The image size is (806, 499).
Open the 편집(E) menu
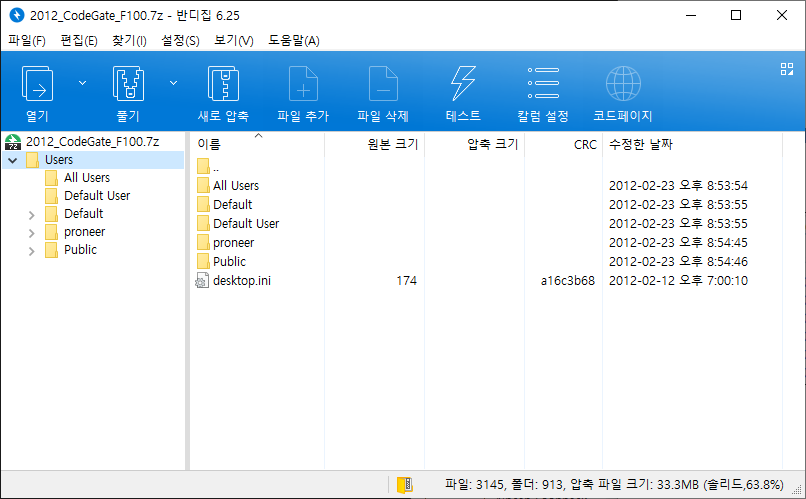[x=79, y=41]
